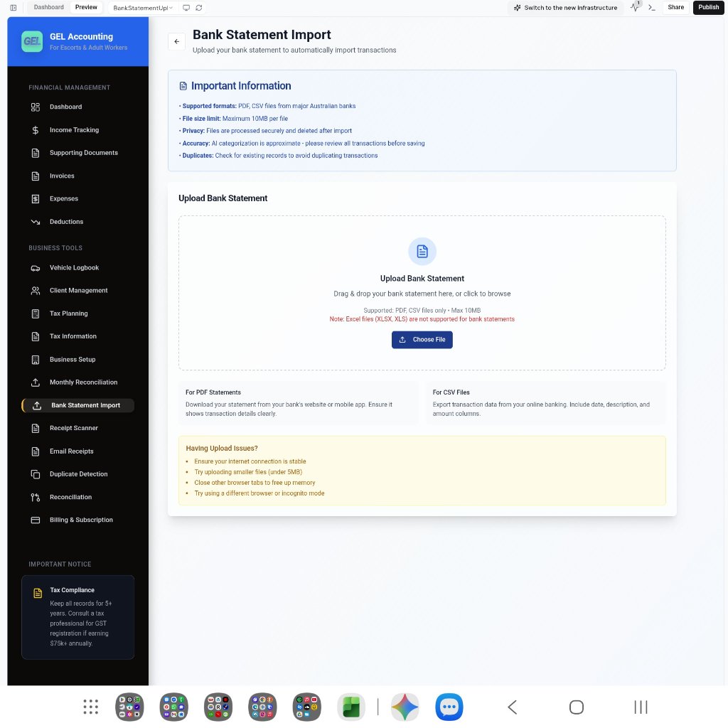Open Expenses from the sidebar
The width and height of the screenshot is (728, 728).
[x=63, y=198]
